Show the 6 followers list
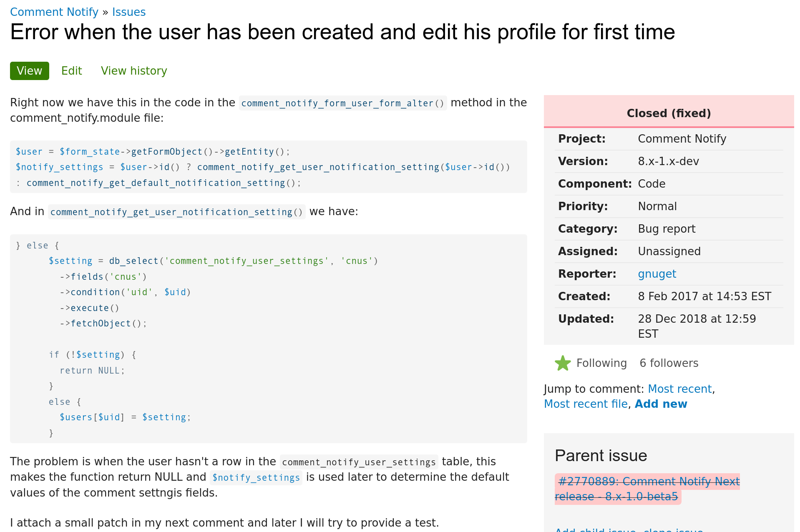This screenshot has width=800, height=532. pos(669,363)
